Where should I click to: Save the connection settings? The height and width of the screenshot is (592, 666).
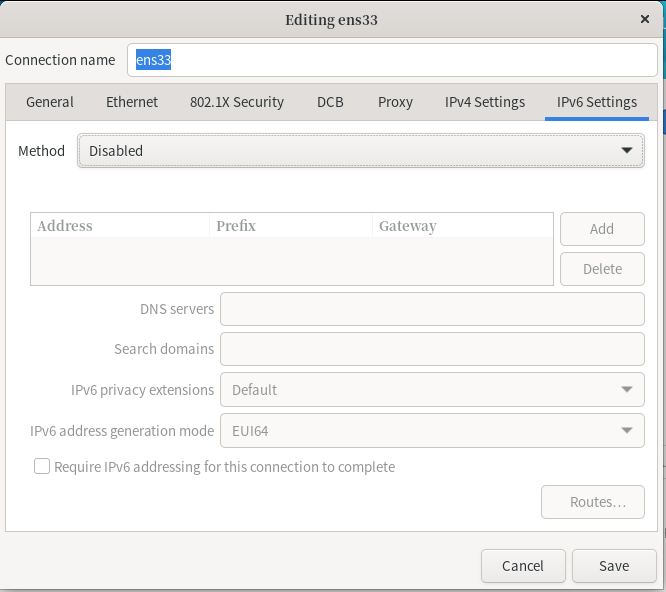(x=614, y=566)
